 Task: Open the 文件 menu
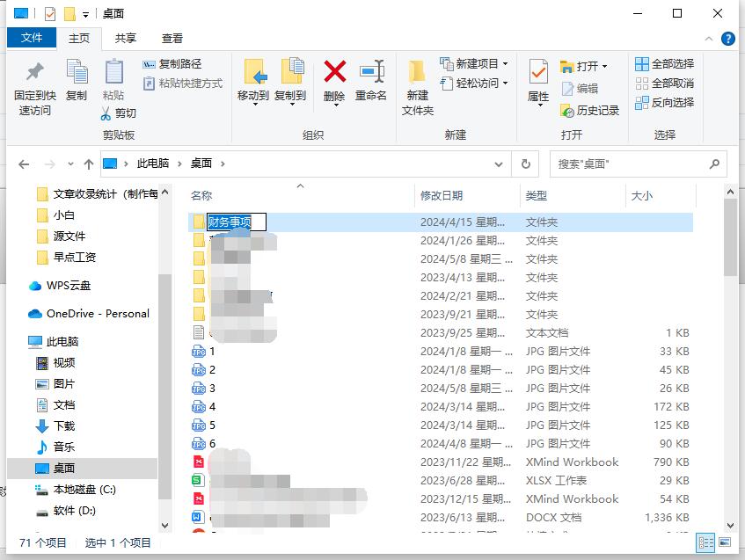click(31, 37)
